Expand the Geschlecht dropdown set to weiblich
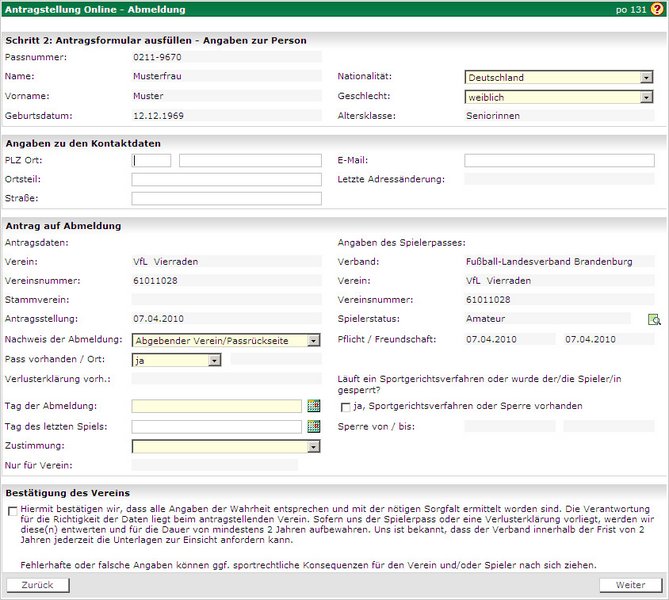The height and width of the screenshot is (600, 669). pyautogui.click(x=559, y=97)
